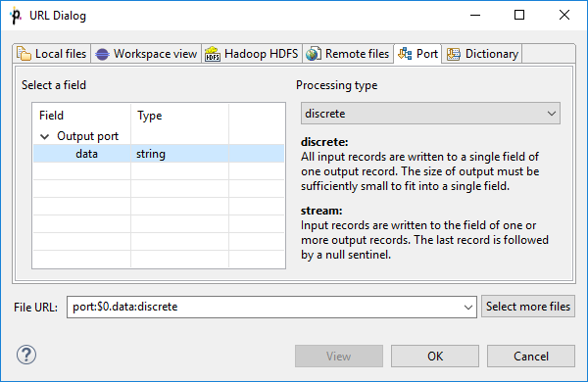Dismiss dialog with Cancel button
Image resolution: width=588 pixels, height=382 pixels.
[x=531, y=357]
